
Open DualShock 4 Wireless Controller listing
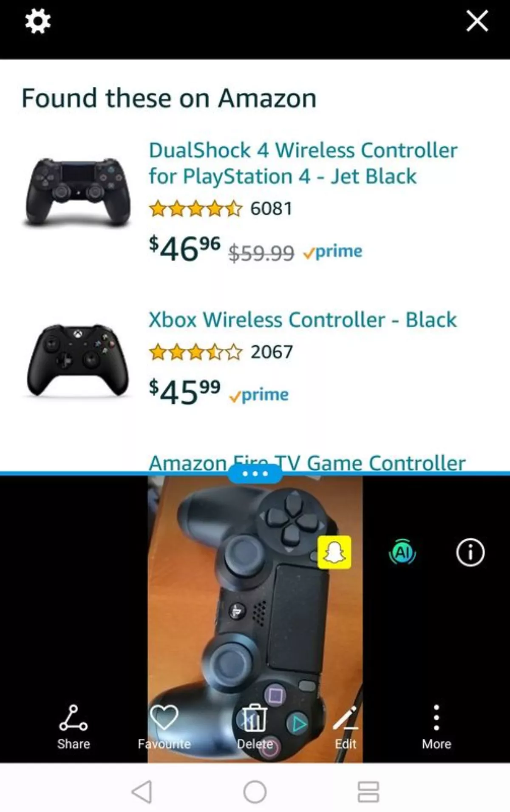point(303,163)
